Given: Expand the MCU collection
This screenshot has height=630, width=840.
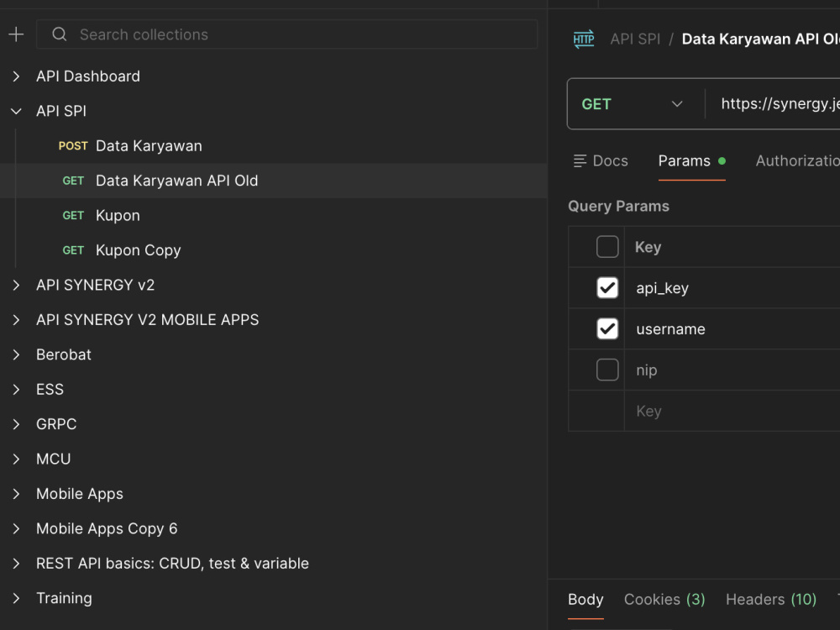Looking at the screenshot, I should click(x=16, y=459).
